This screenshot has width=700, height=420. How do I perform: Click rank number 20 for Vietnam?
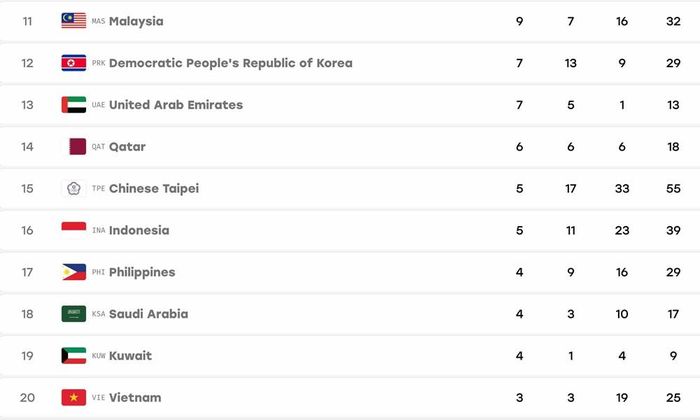point(27,397)
